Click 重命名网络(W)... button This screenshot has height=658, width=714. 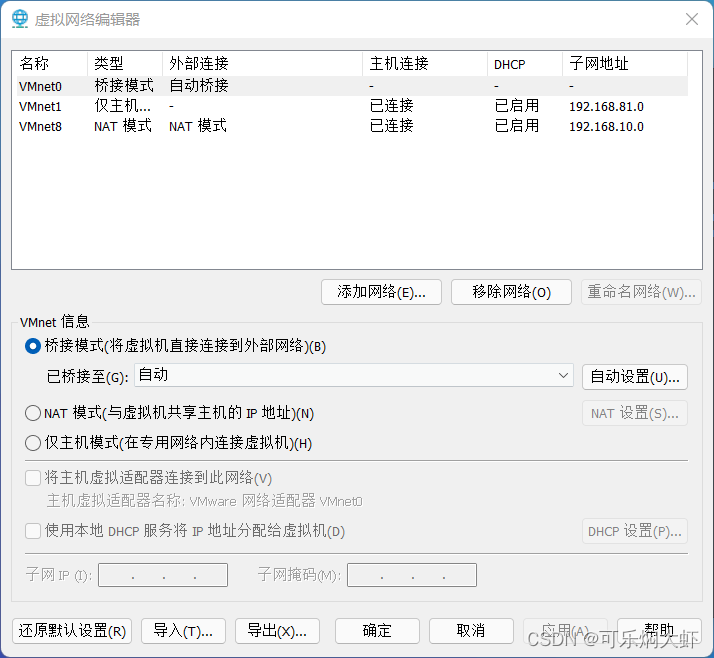[x=641, y=292]
